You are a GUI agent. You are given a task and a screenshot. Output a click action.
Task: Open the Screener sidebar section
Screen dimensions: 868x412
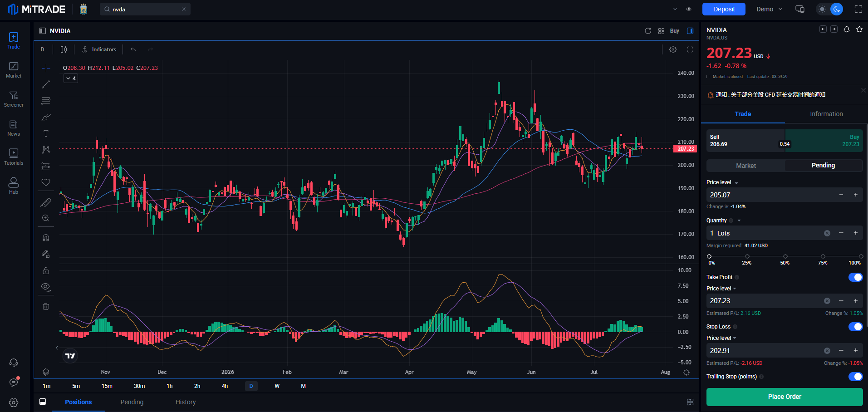click(x=14, y=99)
